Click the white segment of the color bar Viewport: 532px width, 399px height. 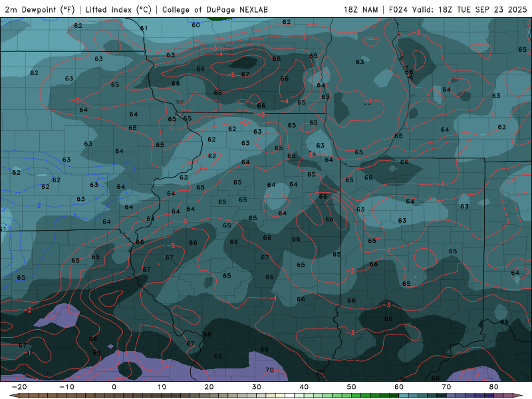point(290,395)
